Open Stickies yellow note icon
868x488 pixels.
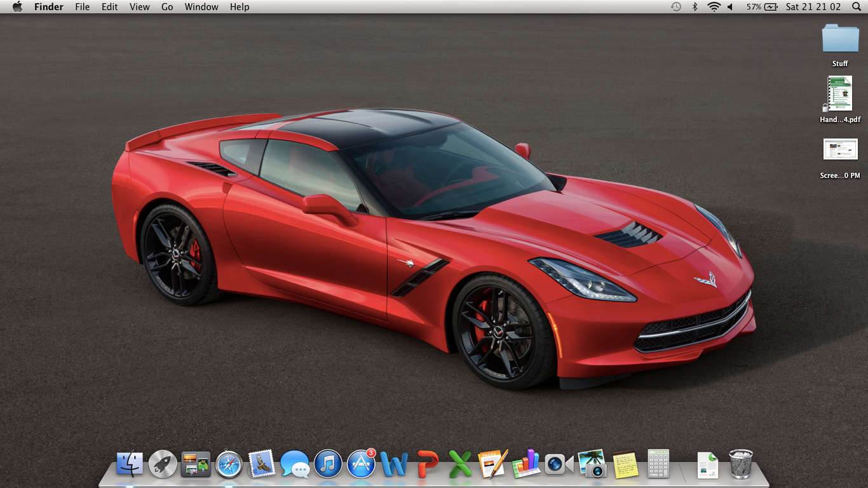pos(625,464)
